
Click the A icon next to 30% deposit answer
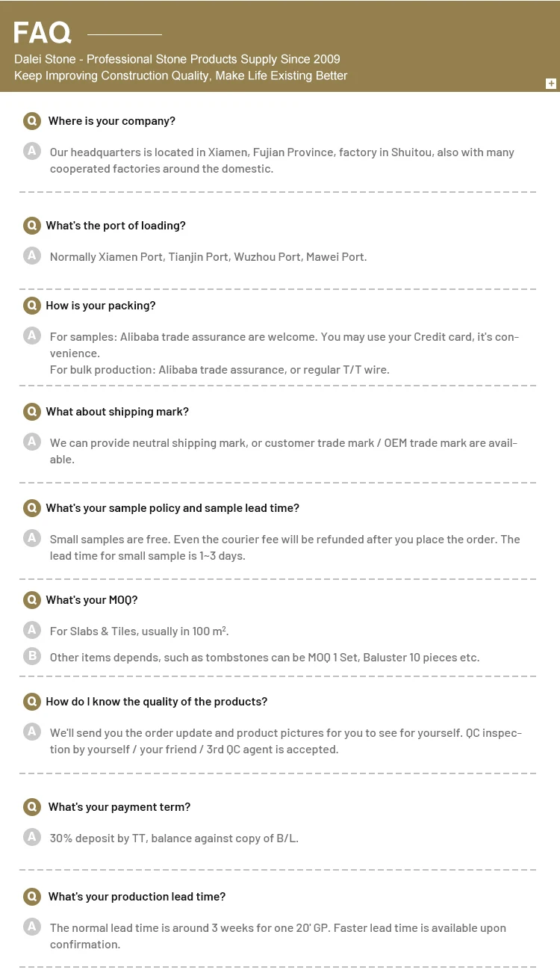click(x=32, y=838)
